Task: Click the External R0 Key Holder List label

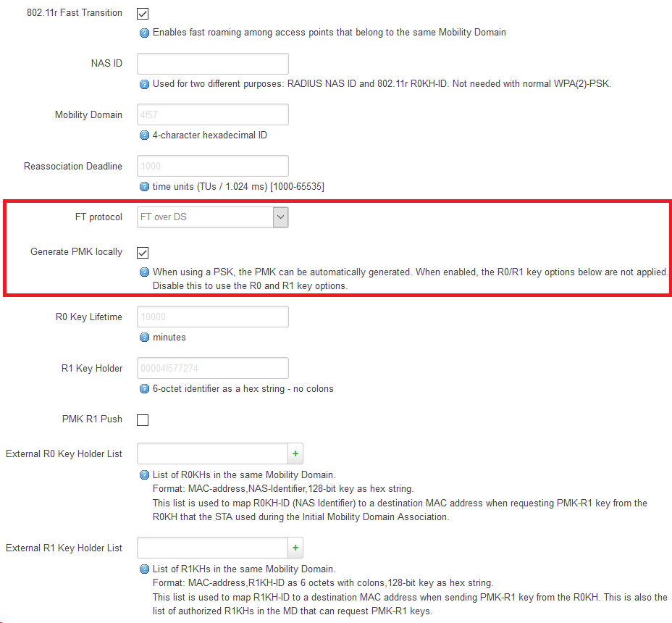Action: 64,453
